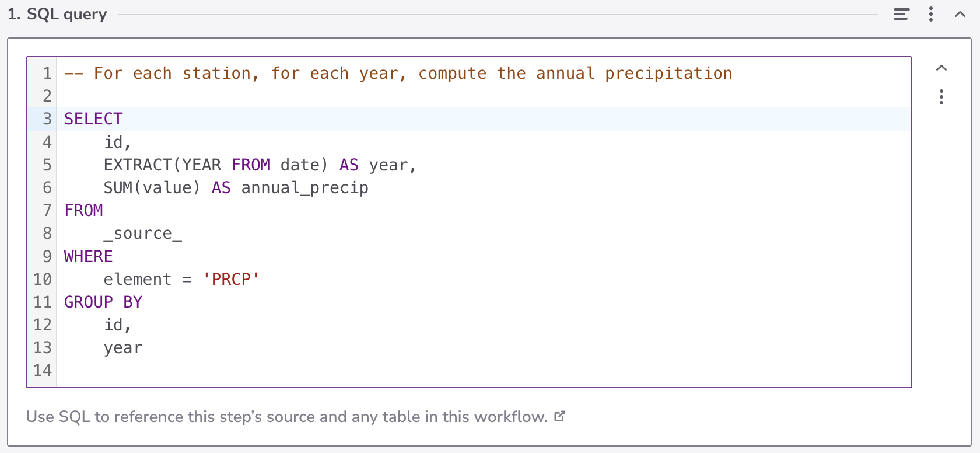Open the code editor's vertical dots menu
This screenshot has width=980, height=453.
[941, 97]
